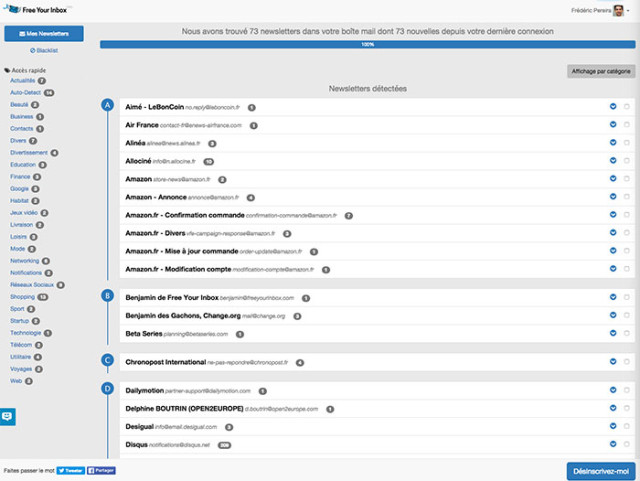Click blue check icon for Alinéa
The image size is (640, 481).
[613, 143]
